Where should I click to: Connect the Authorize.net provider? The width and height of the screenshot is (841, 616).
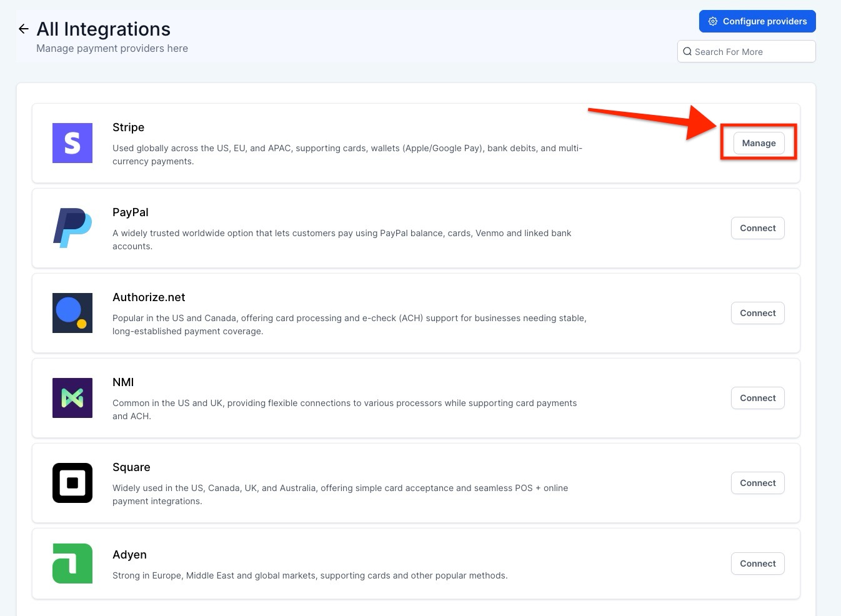[758, 313]
